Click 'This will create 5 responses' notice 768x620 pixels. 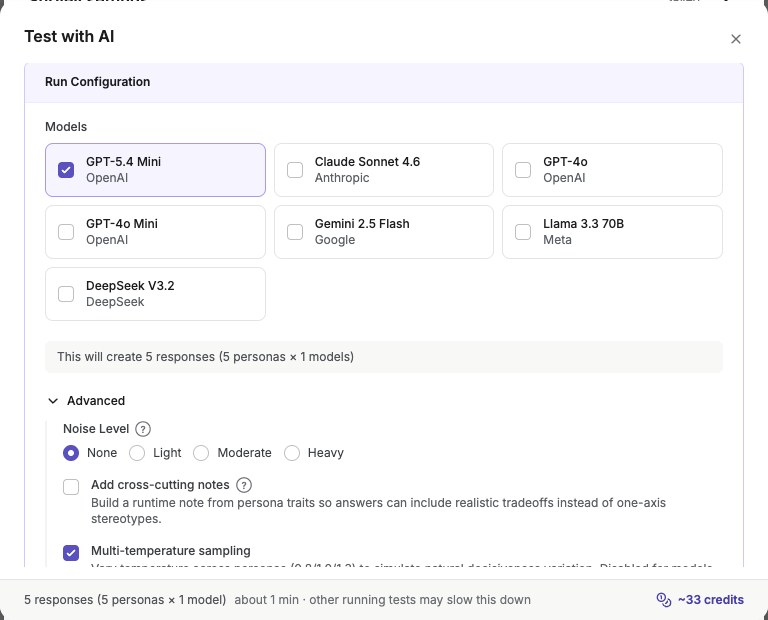[384, 357]
